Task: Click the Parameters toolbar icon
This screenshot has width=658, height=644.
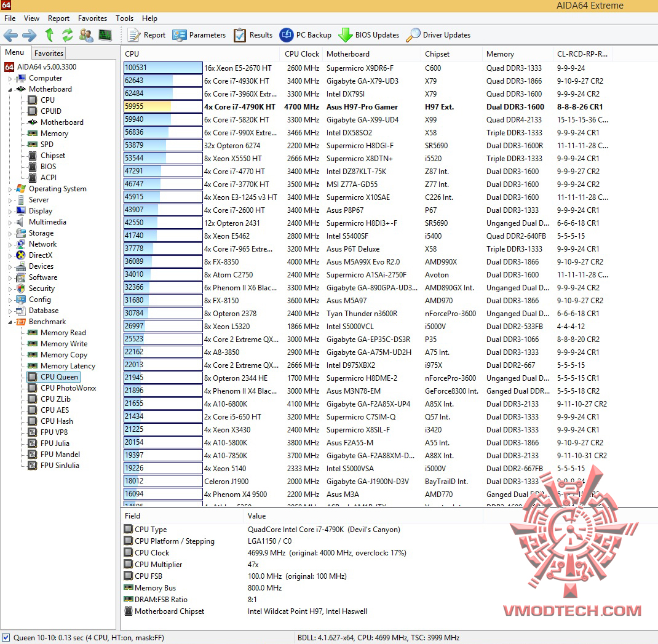Action: tap(179, 35)
